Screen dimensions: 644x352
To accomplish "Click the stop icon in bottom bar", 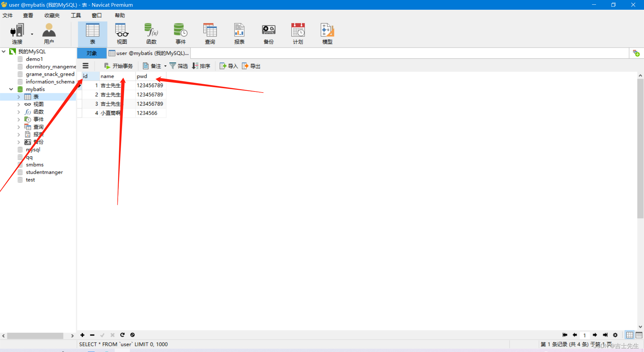I will coord(132,335).
